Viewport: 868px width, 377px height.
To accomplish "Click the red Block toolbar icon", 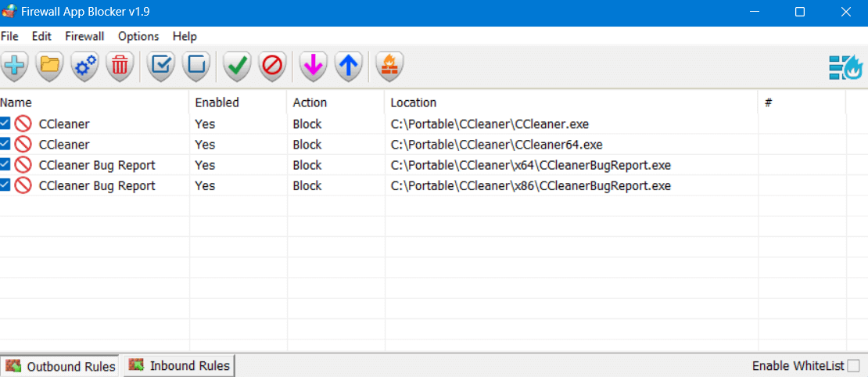I will pyautogui.click(x=272, y=66).
